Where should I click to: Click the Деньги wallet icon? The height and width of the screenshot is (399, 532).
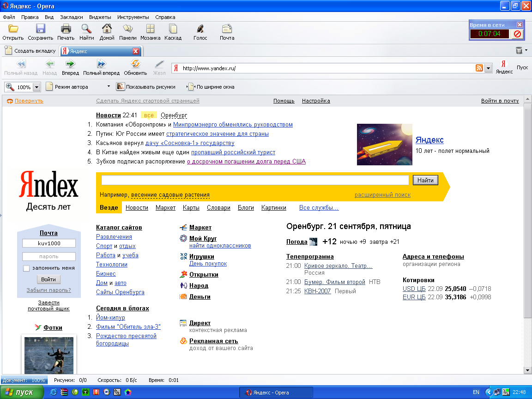[183, 296]
